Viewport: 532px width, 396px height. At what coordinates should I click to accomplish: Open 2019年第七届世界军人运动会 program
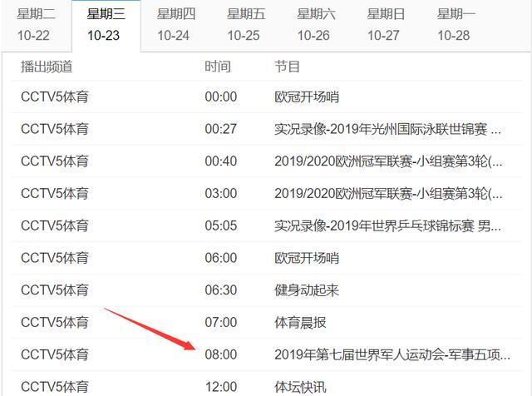click(392, 354)
